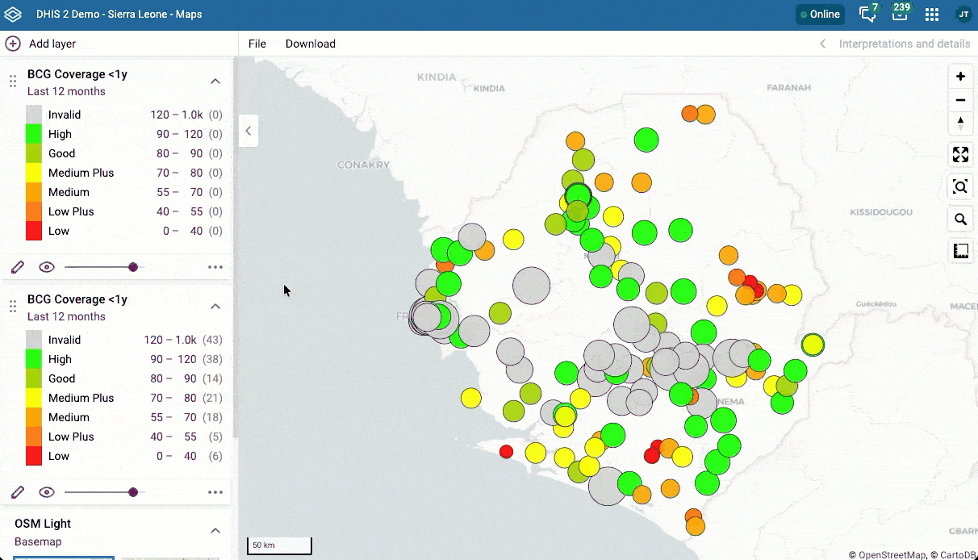Click the FARANAH label on the map
This screenshot has height=560, width=978.
[788, 87]
